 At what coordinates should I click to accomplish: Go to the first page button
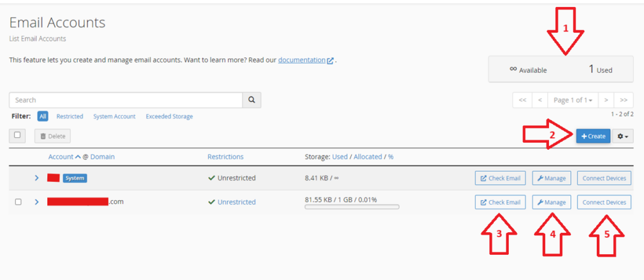523,100
